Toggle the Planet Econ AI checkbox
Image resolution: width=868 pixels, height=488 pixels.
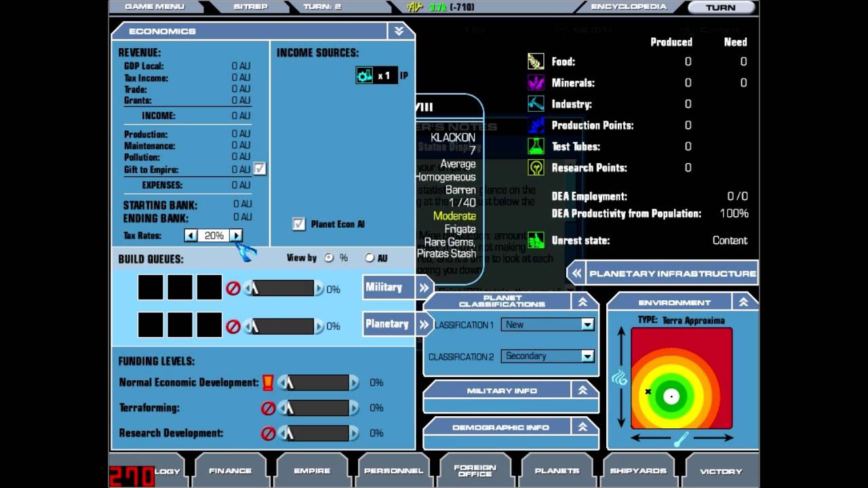pos(298,224)
